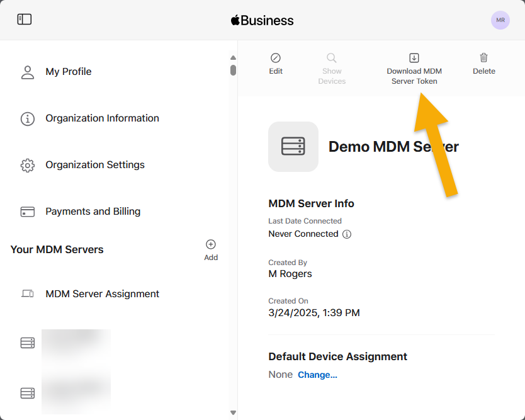The height and width of the screenshot is (420, 525).
Task: Select MDM Server Assignment in the sidebar
Action: (x=102, y=293)
